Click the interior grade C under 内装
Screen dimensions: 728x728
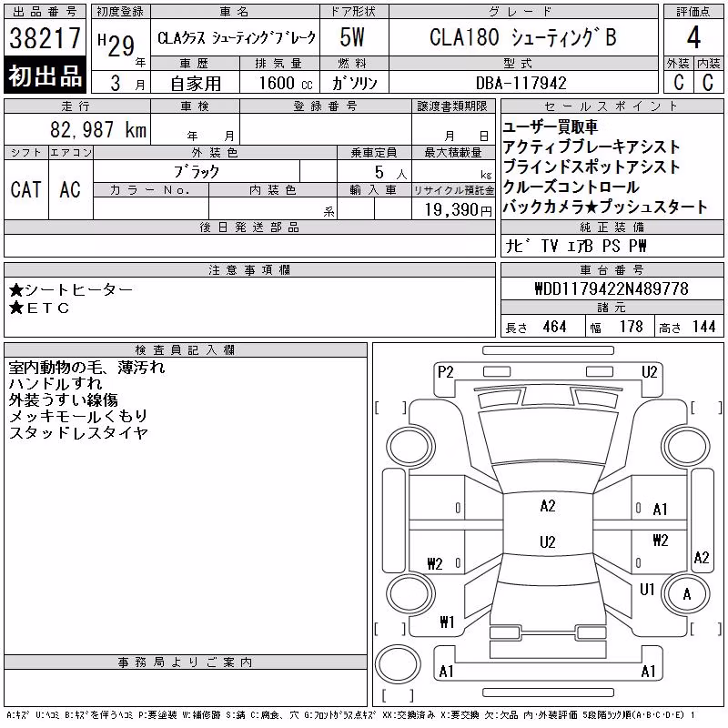click(708, 83)
